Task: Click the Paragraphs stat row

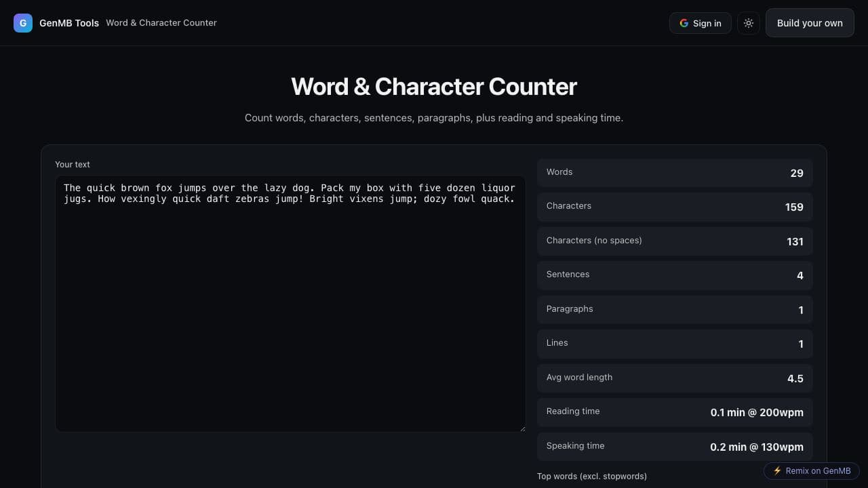Action: (675, 310)
